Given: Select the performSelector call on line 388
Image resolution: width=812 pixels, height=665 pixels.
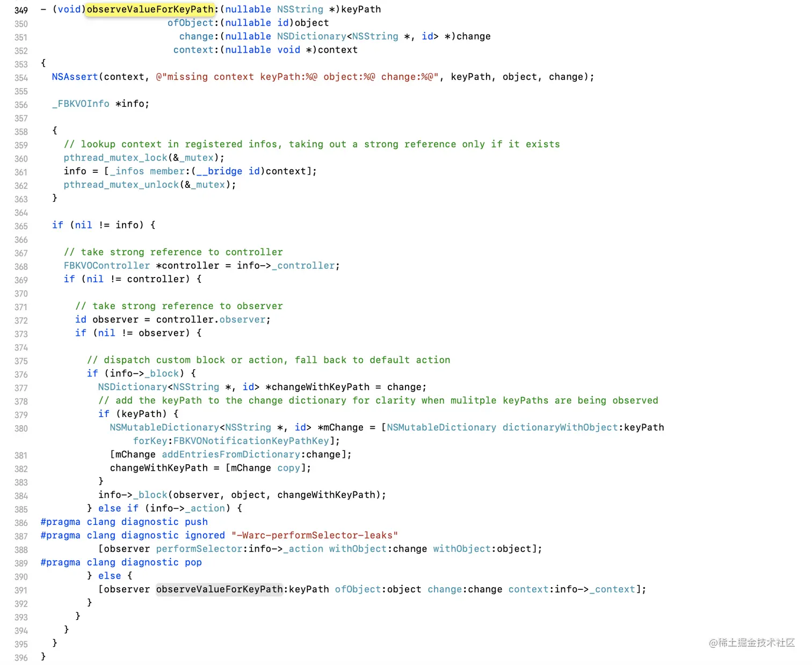Looking at the screenshot, I should pos(199,549).
